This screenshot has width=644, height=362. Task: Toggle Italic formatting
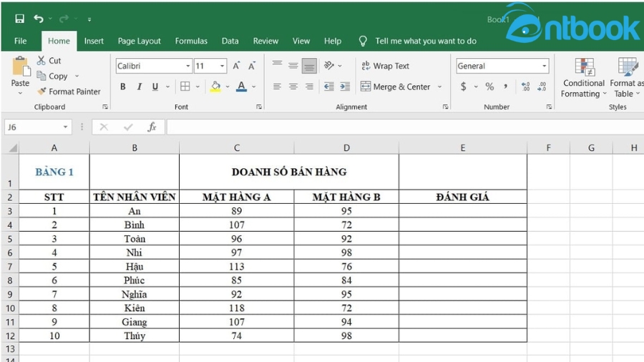[140, 87]
